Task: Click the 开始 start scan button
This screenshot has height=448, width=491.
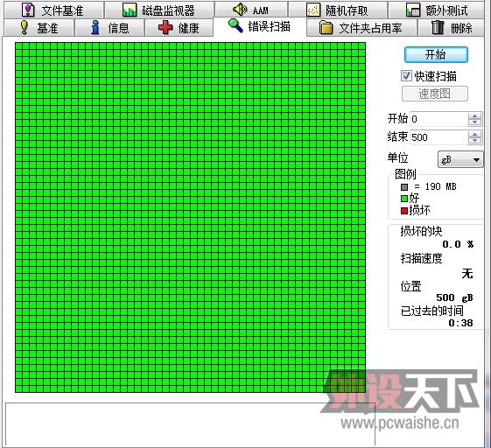Action: pyautogui.click(x=436, y=55)
